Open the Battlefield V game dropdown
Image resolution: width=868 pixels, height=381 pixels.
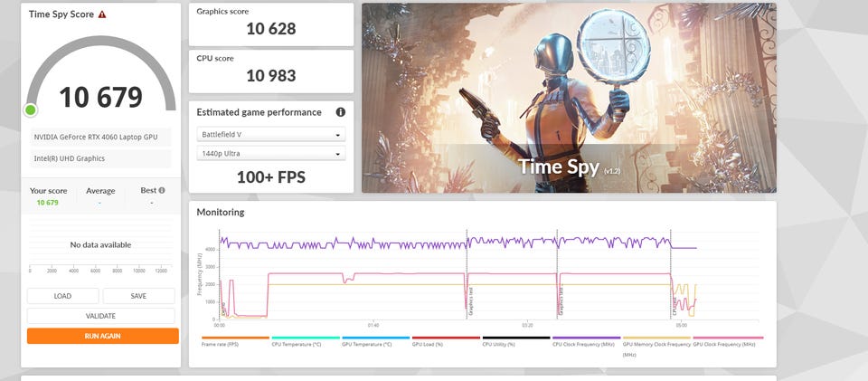point(271,135)
